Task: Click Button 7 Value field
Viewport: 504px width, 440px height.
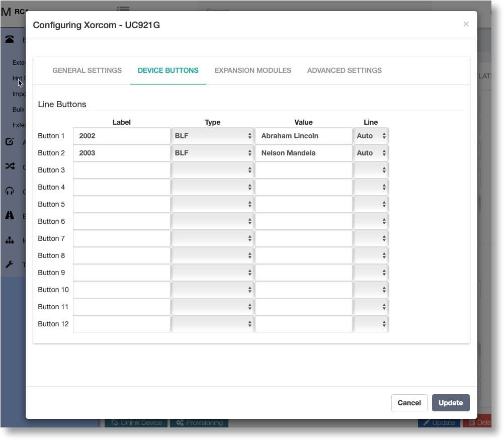Action: click(303, 238)
